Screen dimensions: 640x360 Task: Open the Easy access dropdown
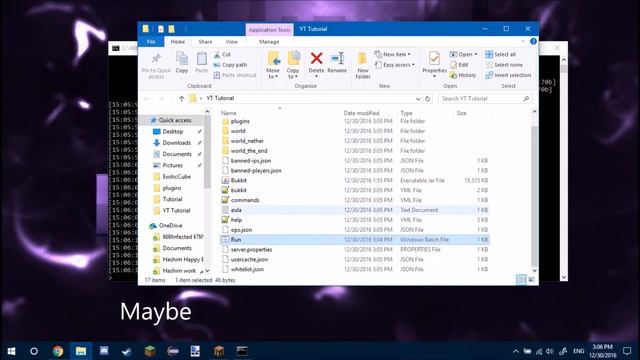pos(395,65)
